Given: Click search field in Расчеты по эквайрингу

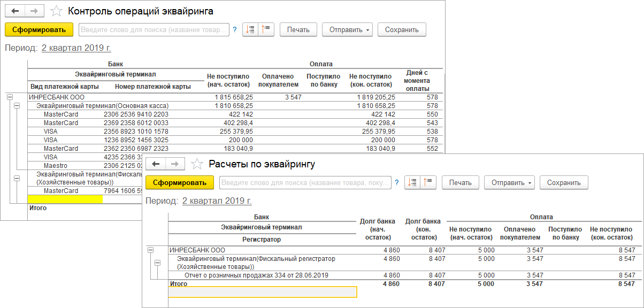Looking at the screenshot, I should tap(305, 183).
